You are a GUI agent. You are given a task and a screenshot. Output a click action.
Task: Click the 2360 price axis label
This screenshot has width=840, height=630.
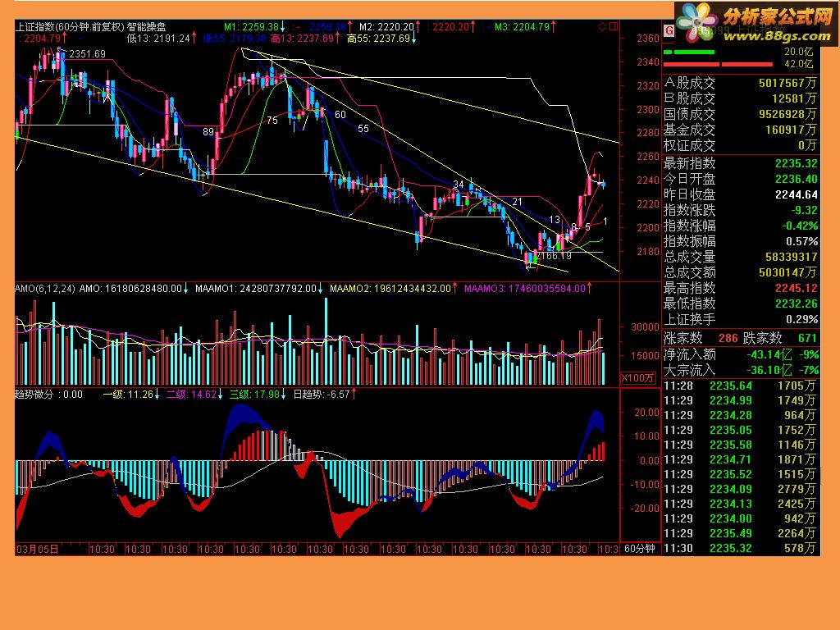tap(648, 39)
